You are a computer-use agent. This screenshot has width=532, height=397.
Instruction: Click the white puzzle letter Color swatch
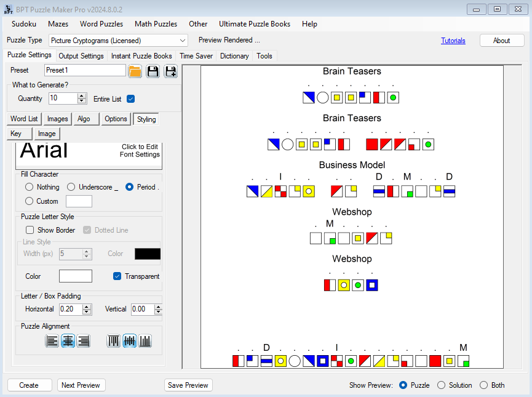(x=76, y=276)
